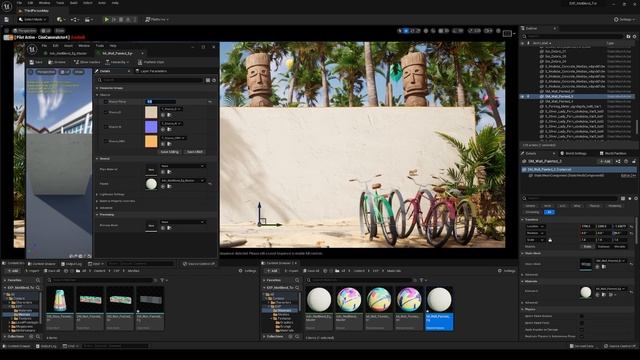640x360 pixels.
Task: Click the orange texture swatch in material parameters
Action: (x=151, y=141)
